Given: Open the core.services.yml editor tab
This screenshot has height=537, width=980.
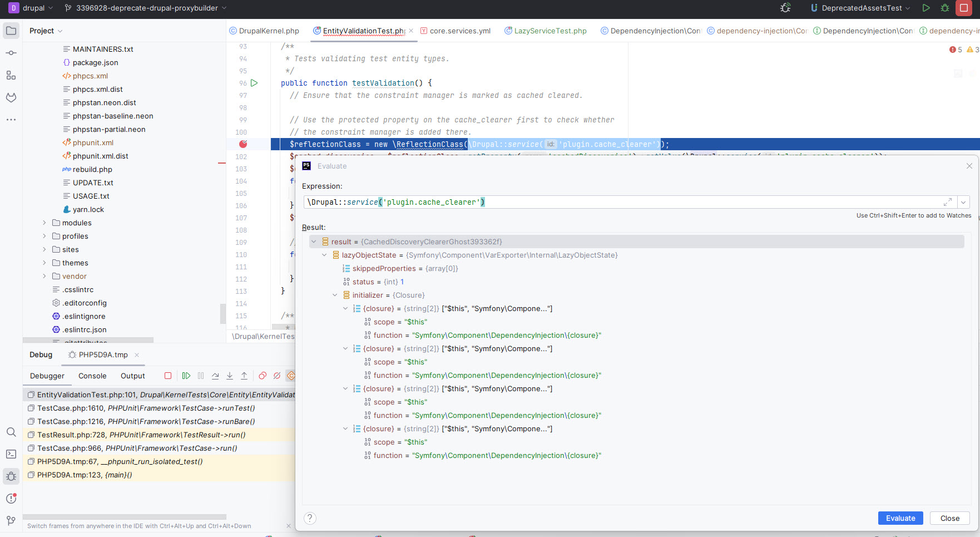Looking at the screenshot, I should pos(459,31).
